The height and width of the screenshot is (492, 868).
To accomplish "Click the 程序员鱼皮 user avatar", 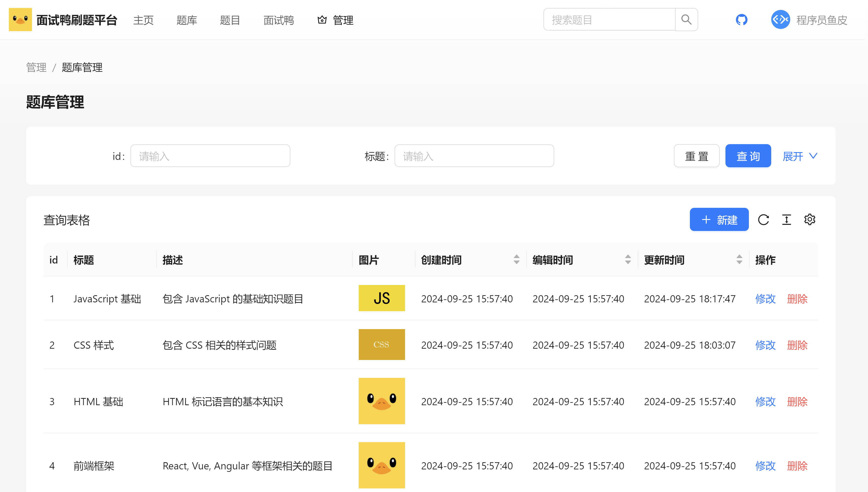I will 780,20.
